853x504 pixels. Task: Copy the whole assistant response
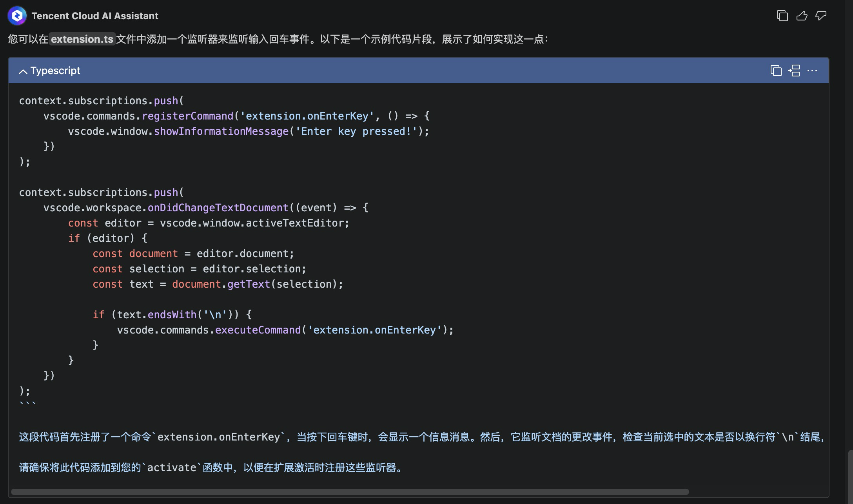(782, 16)
